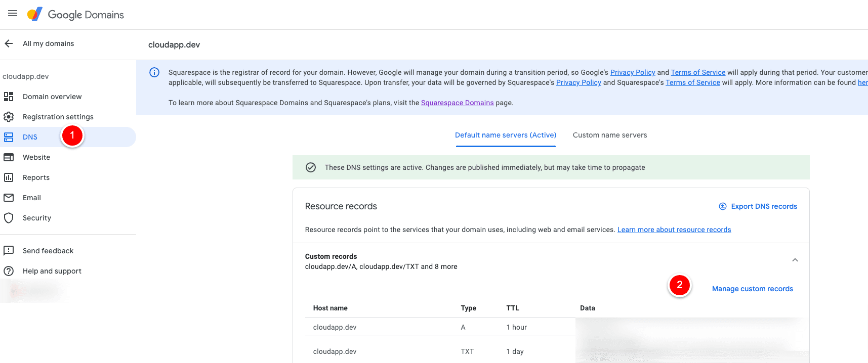Viewport: 868px width, 363px height.
Task: Select Default name servers (Active) tab
Action: tap(505, 135)
